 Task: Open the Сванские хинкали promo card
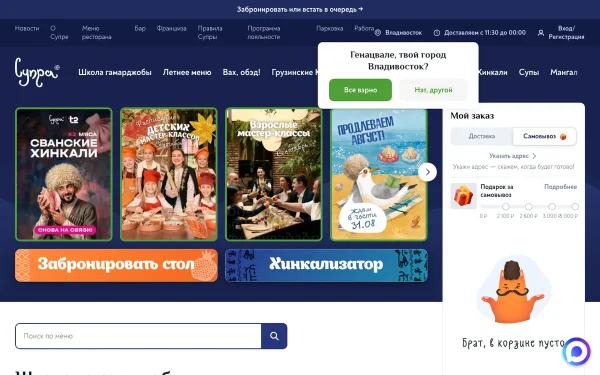(x=64, y=174)
